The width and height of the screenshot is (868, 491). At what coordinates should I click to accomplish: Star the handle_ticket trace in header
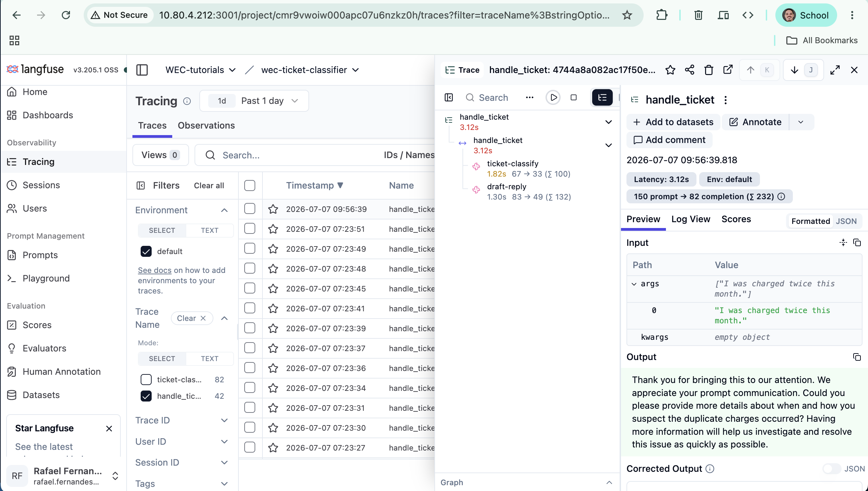(x=670, y=70)
